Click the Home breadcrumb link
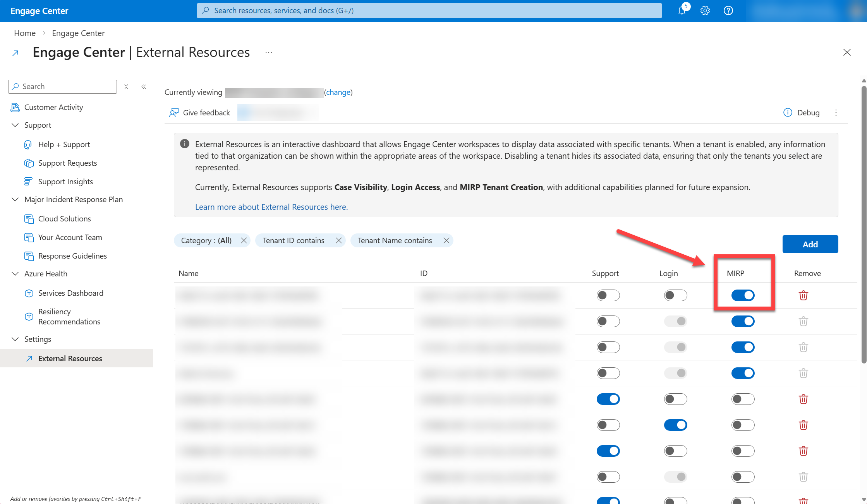This screenshot has height=504, width=867. 25,33
